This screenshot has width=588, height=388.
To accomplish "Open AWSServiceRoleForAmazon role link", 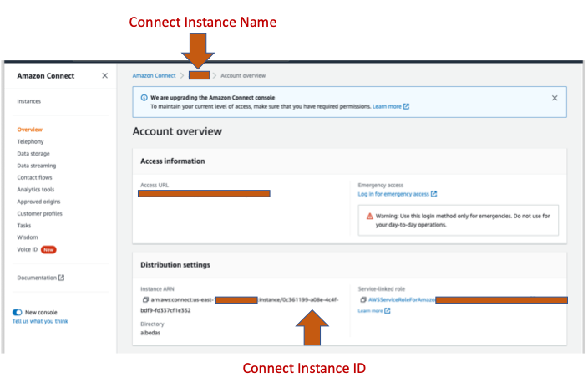I will 402,299.
